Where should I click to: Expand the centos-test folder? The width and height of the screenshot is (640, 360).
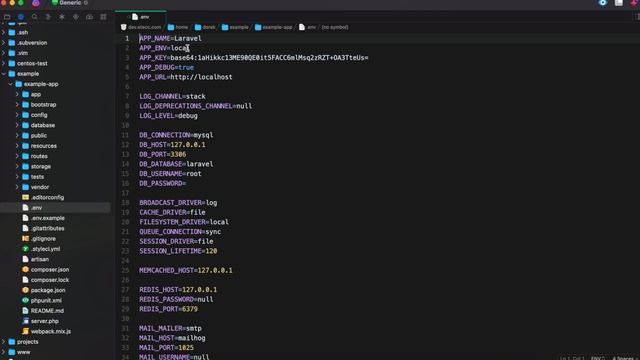coord(4,63)
